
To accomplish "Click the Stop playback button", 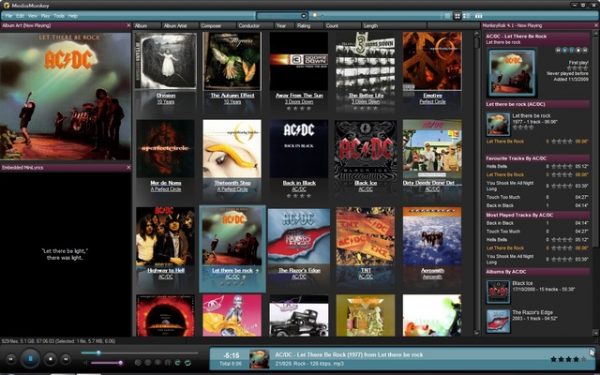I will [50, 359].
